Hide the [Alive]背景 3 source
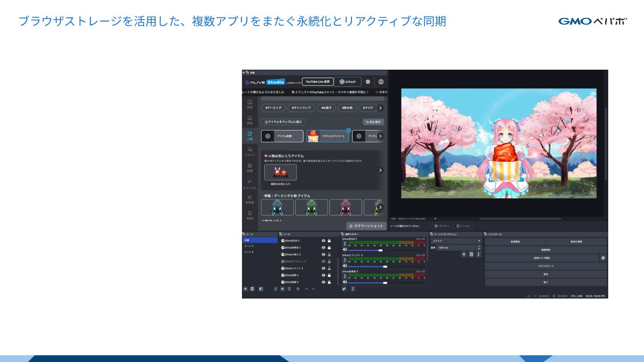The height and width of the screenshot is (362, 644). pos(323,275)
